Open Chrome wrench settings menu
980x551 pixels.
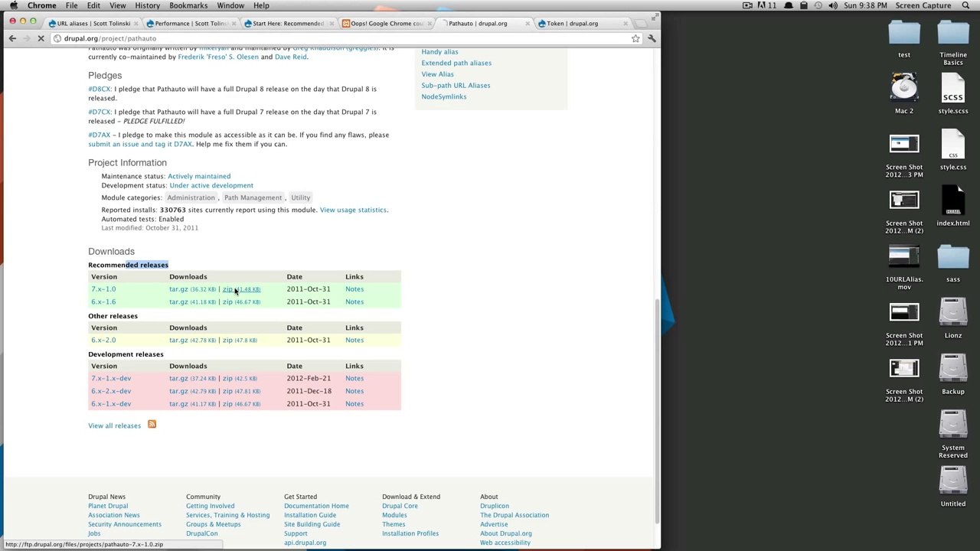[652, 38]
